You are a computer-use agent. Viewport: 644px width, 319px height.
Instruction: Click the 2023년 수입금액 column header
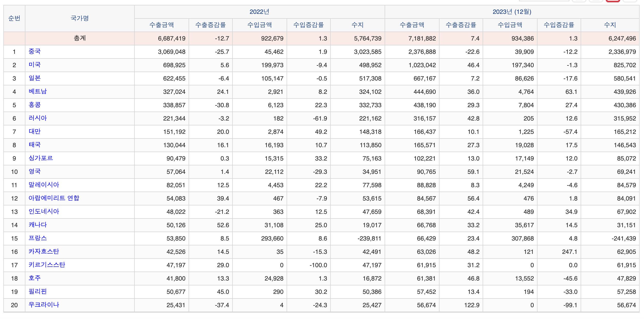coord(510,25)
